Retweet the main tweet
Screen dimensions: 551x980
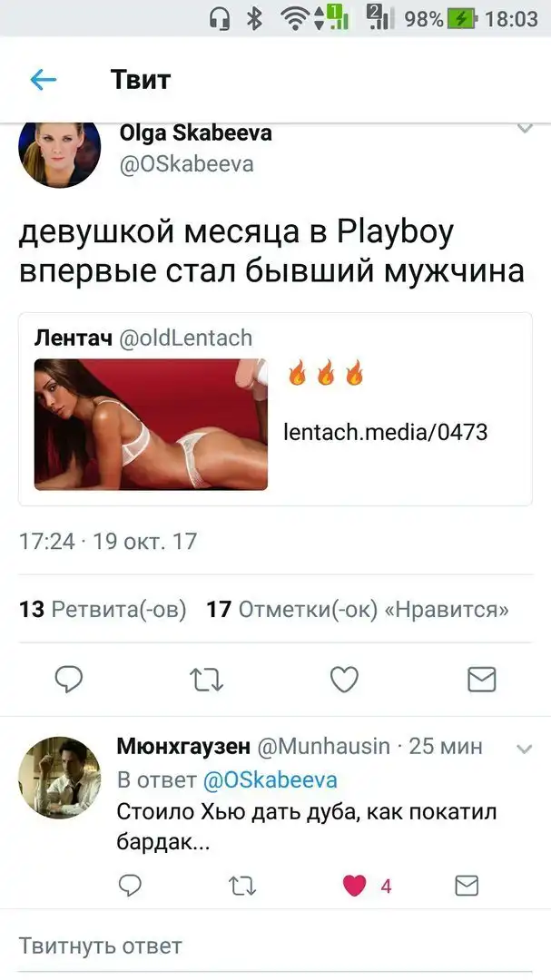point(206,680)
